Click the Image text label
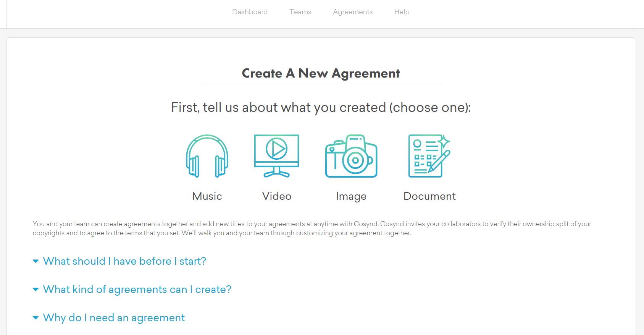644x335 pixels. 351,196
